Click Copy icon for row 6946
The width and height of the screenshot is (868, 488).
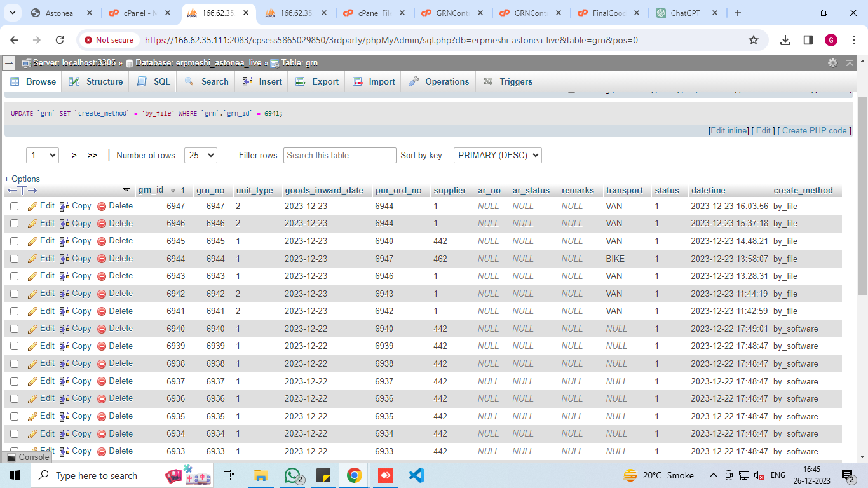64,224
